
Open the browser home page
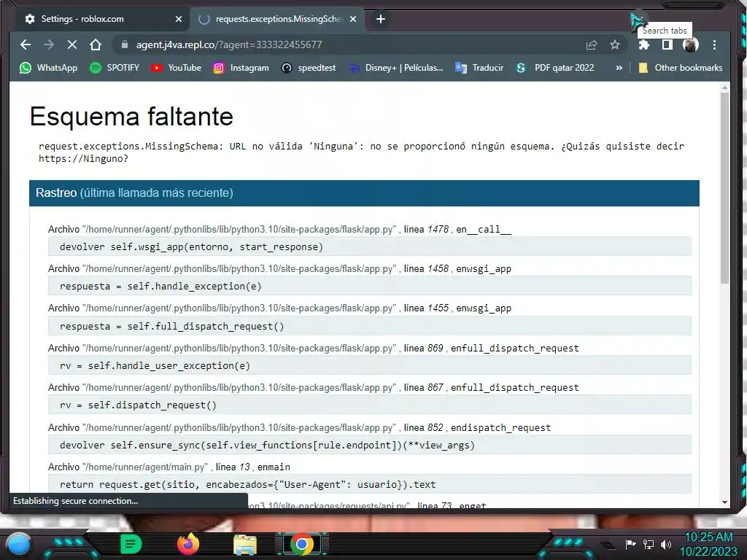click(x=96, y=44)
